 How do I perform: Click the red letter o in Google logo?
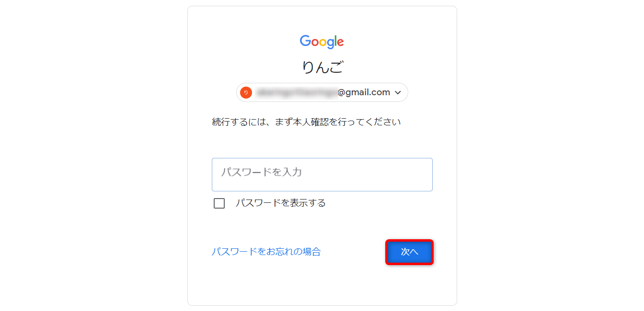(314, 42)
